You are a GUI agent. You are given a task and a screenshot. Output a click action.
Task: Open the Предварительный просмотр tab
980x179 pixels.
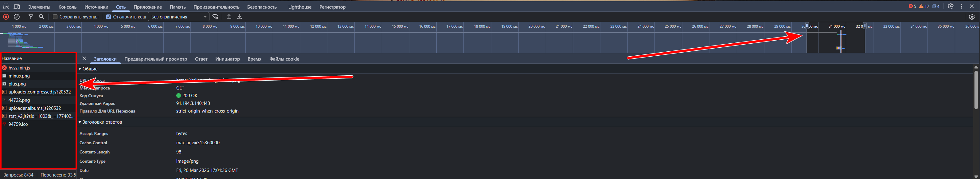(156, 59)
